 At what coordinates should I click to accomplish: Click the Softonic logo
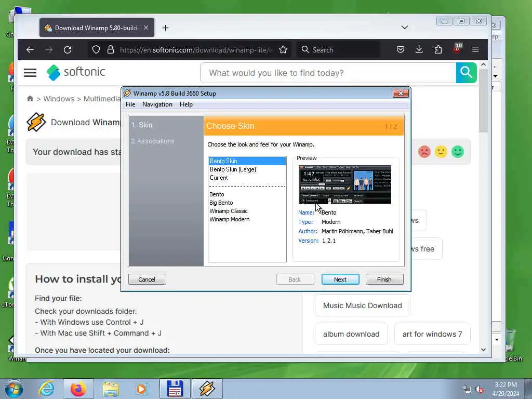[x=76, y=72]
